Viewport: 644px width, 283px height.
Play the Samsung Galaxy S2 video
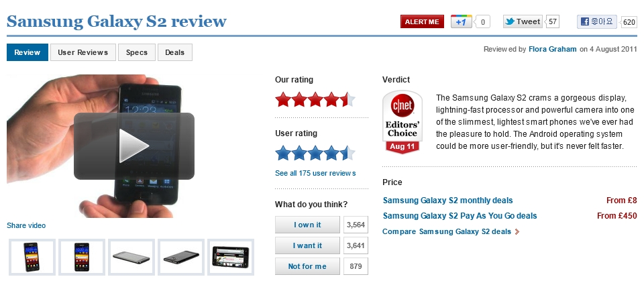coord(134,146)
